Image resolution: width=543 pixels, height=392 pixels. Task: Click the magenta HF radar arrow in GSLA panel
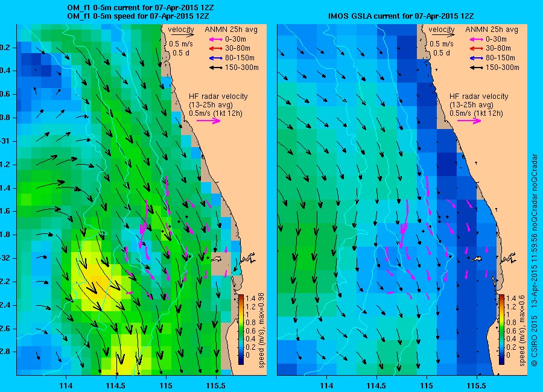469,121
